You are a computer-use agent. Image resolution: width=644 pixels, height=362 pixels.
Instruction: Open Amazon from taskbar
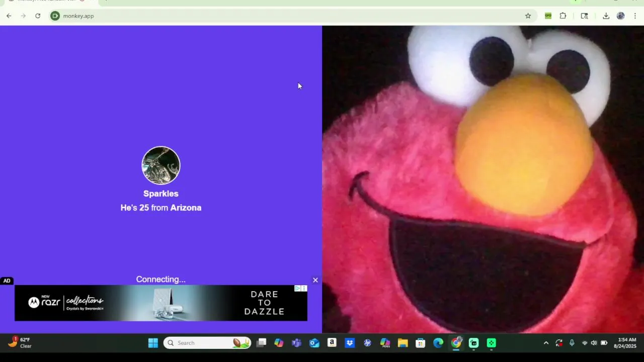[x=332, y=343]
